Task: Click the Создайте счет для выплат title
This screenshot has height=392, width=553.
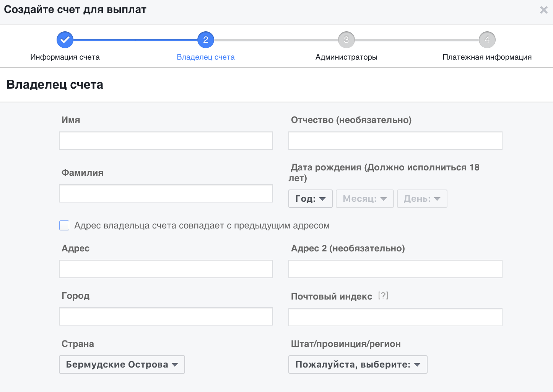Action: tap(75, 10)
